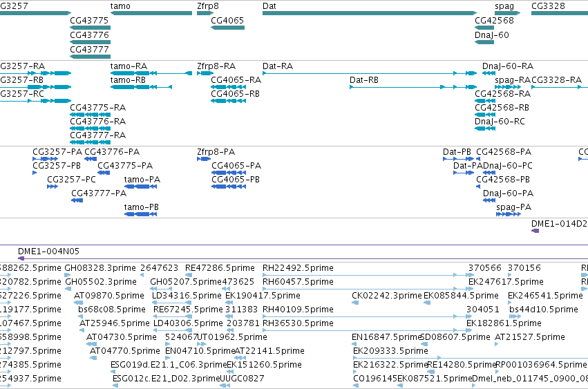This screenshot has height=389, width=588.
Task: Open protein Zfrp8-PA
Action: pyautogui.click(x=216, y=152)
